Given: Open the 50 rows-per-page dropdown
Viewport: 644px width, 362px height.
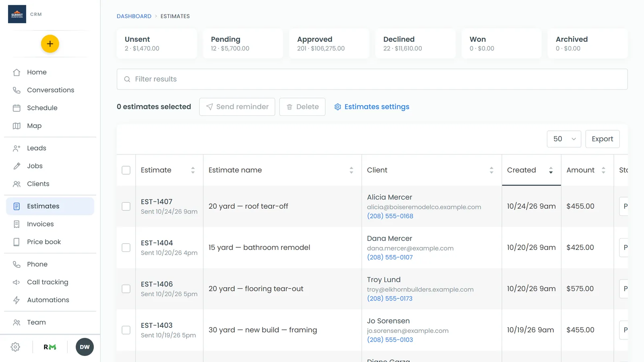Looking at the screenshot, I should pos(564,139).
